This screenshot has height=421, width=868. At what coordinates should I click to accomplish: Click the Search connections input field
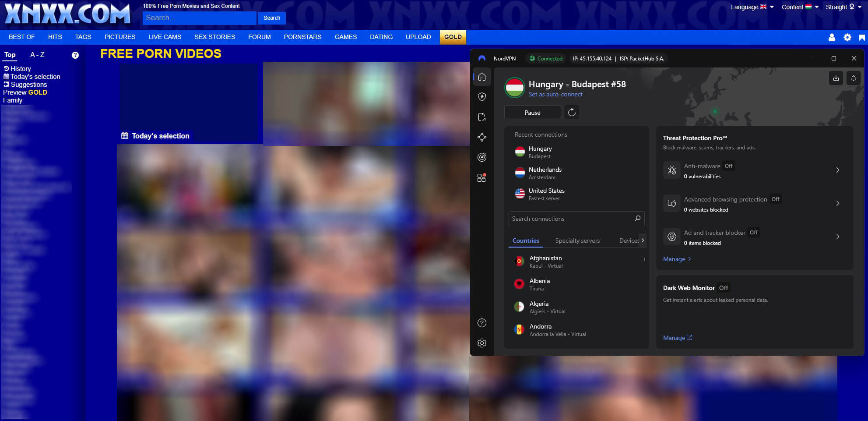coord(571,219)
